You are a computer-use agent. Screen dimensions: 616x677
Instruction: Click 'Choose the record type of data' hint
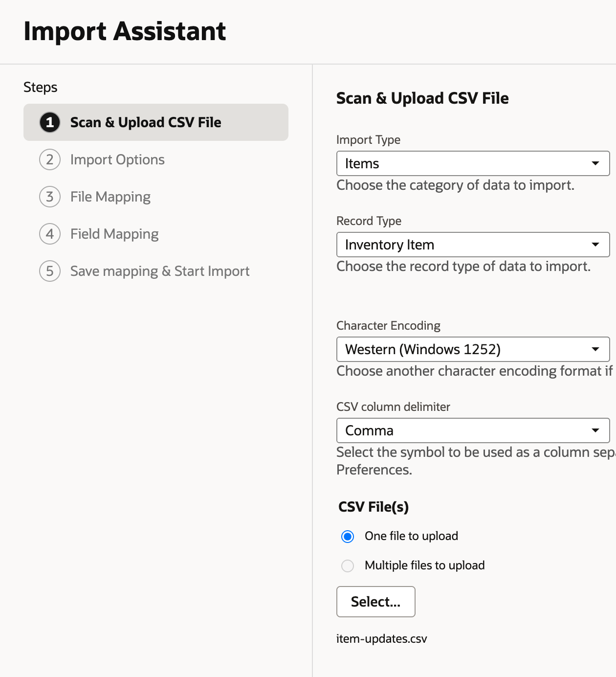coord(463,266)
